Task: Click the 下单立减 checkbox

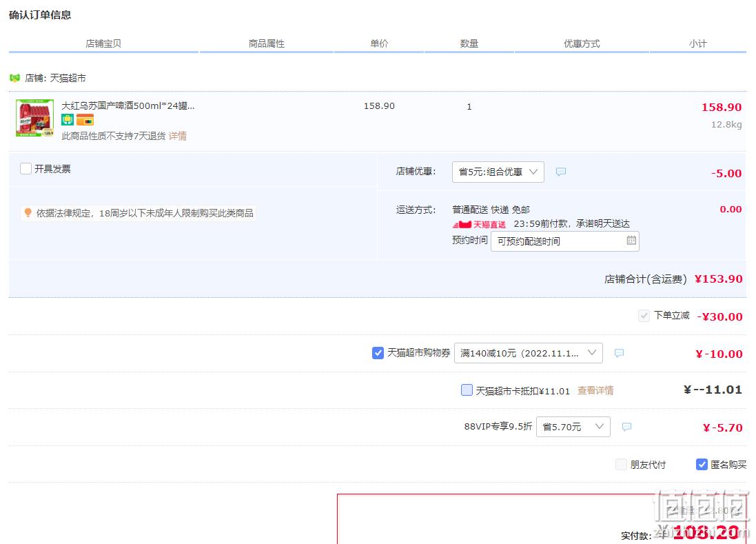Action: coord(644,316)
